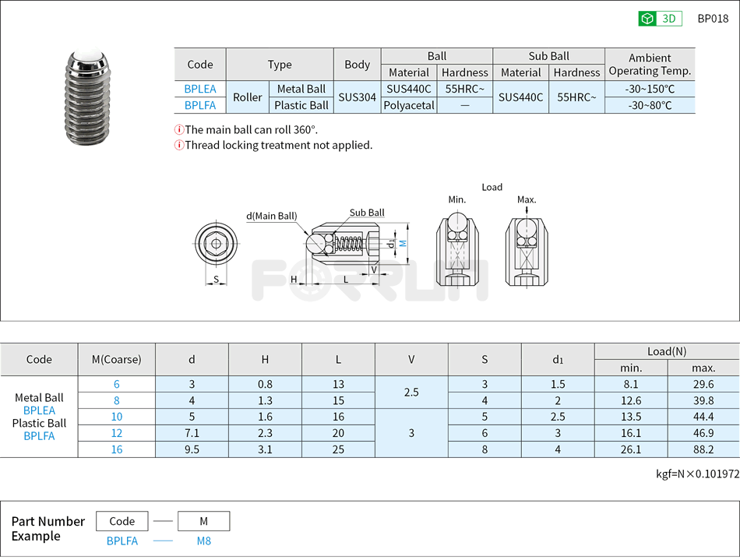Click the ball plunger product photo

(x=86, y=97)
